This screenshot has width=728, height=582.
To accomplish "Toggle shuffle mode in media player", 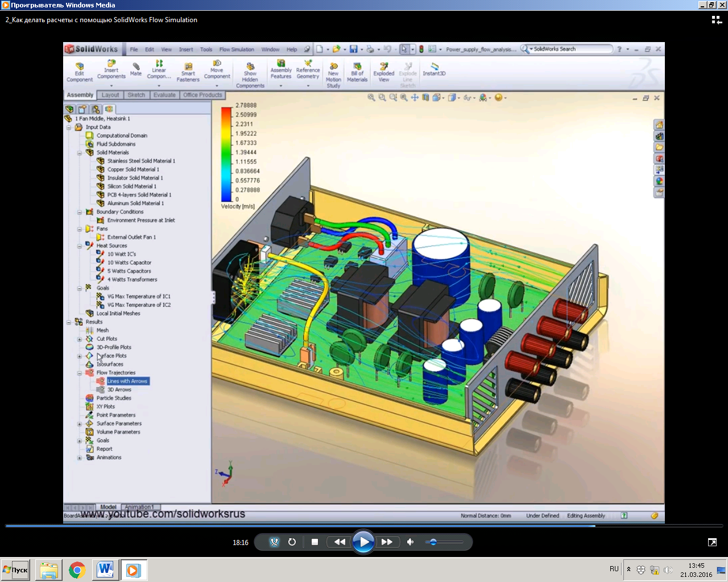I will (274, 542).
